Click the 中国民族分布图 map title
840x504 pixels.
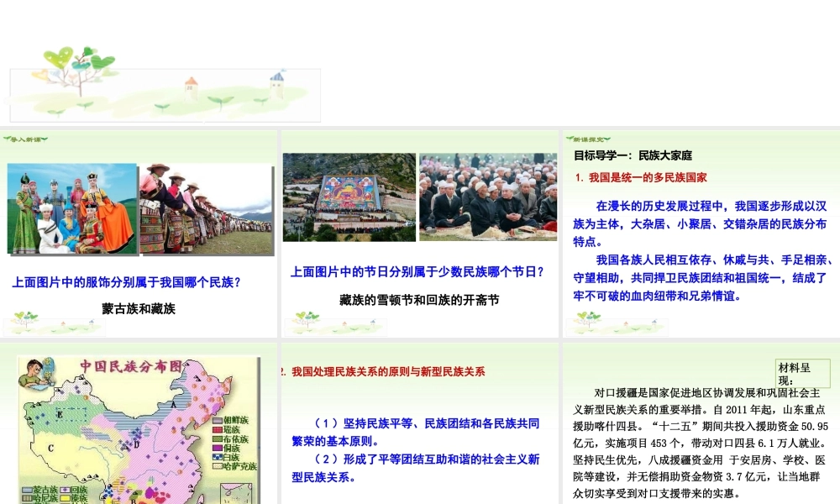[x=130, y=366]
